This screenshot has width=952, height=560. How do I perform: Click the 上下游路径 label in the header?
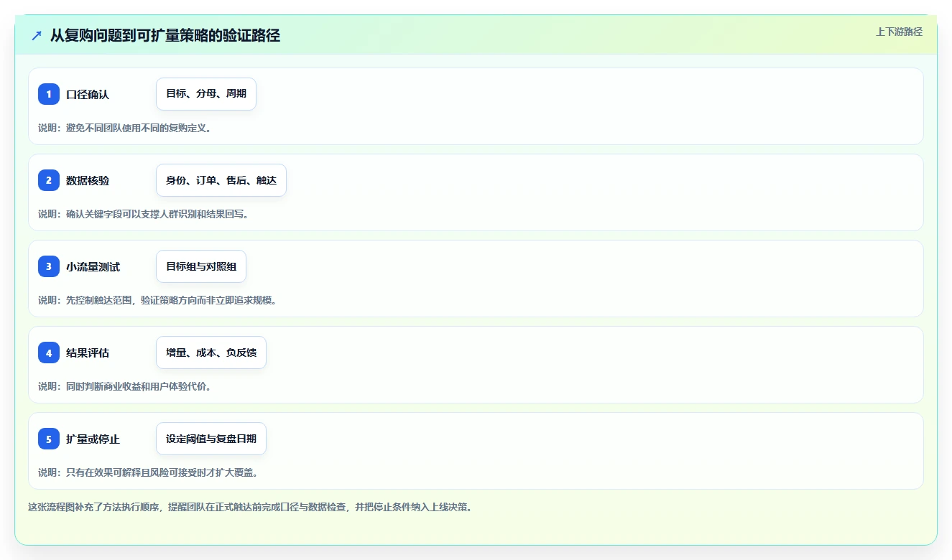(899, 32)
